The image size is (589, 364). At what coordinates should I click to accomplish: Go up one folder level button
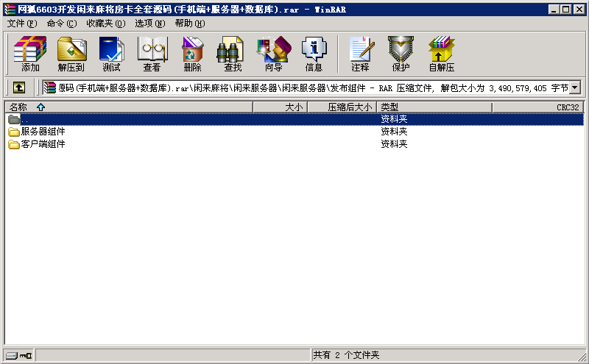[19, 88]
